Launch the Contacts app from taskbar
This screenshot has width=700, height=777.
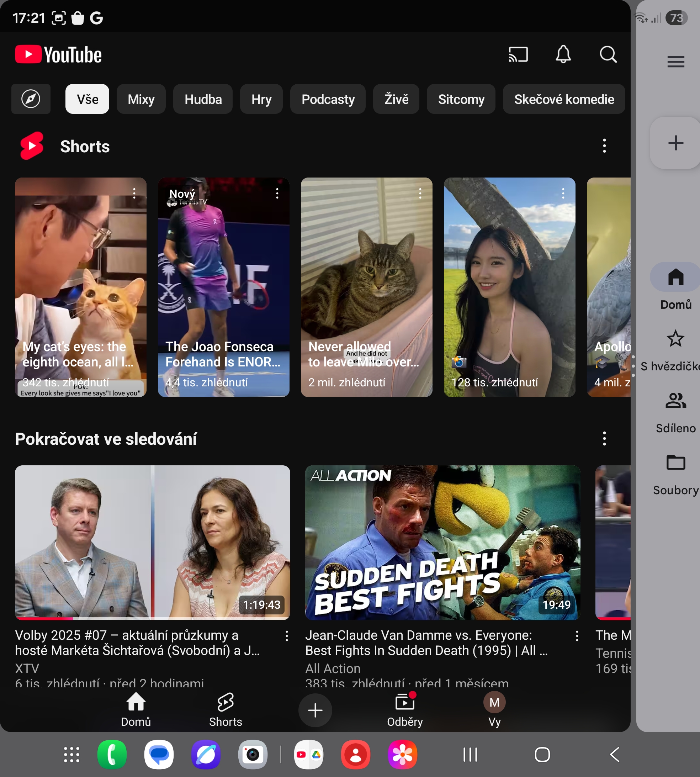(356, 755)
